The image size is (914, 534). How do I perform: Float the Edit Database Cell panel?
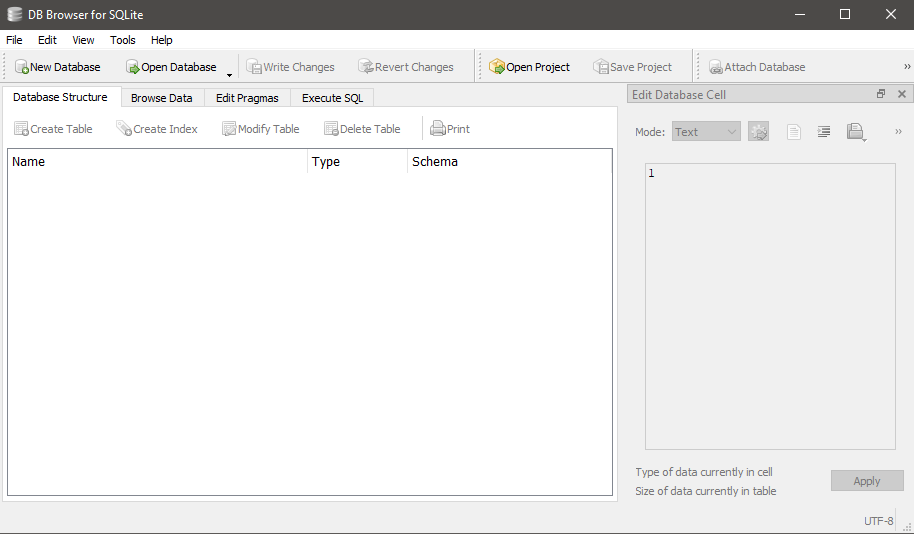(881, 94)
